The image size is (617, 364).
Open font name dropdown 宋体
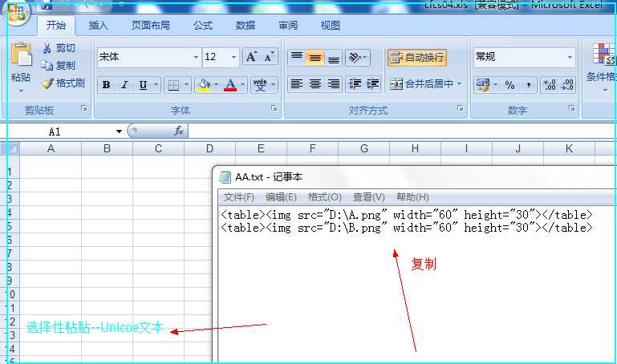coord(196,58)
